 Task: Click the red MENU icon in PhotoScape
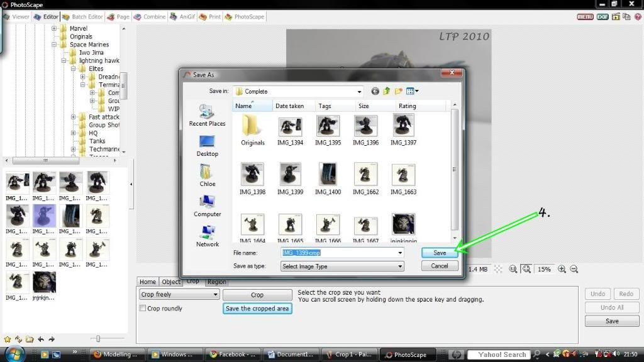click(585, 17)
